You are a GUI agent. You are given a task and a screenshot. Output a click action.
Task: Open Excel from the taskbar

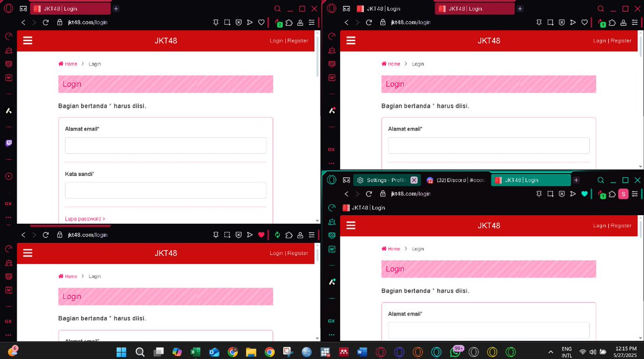[x=195, y=352]
